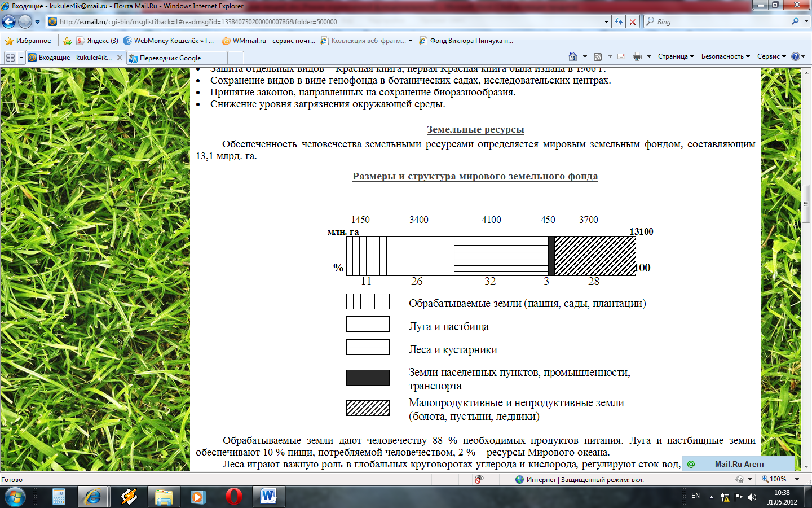Screen dimensions: 812x508
Task: Click the Print icon in command bar
Action: 637,56
